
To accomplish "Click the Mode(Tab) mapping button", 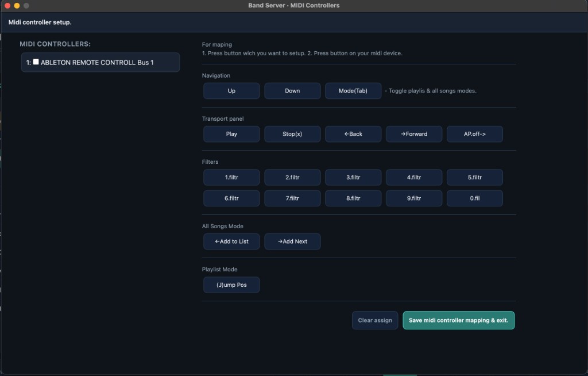I will pyautogui.click(x=353, y=91).
